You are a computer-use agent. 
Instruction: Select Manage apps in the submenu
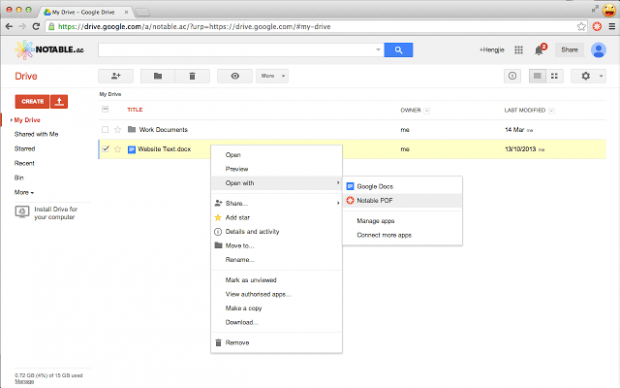[375, 221]
